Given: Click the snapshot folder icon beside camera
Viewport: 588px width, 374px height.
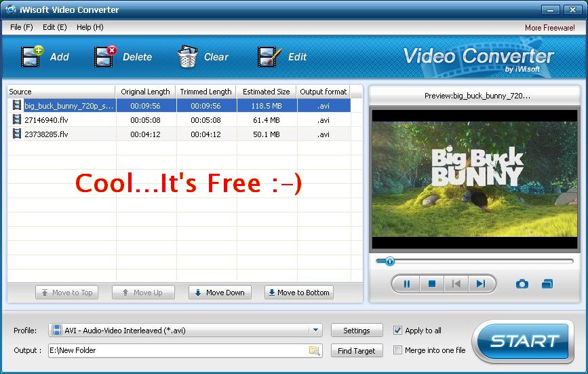Looking at the screenshot, I should (547, 284).
